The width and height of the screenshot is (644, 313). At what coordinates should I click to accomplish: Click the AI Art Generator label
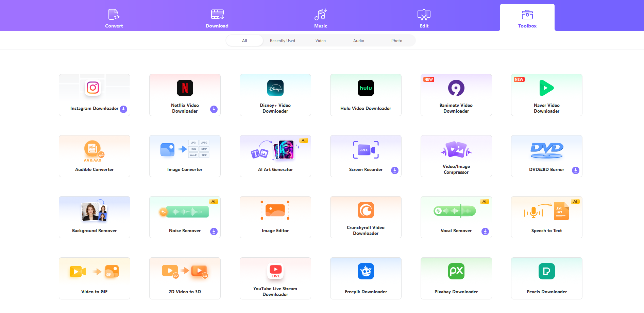point(275,170)
